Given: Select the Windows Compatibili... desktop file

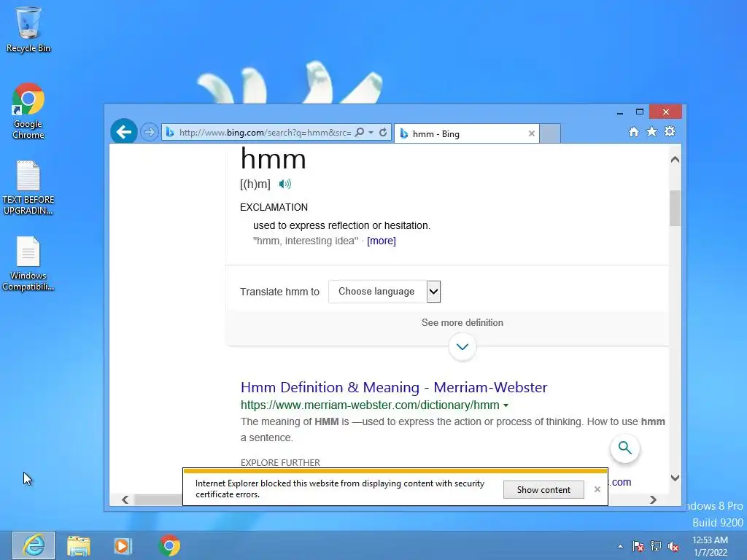Looking at the screenshot, I should (28, 263).
